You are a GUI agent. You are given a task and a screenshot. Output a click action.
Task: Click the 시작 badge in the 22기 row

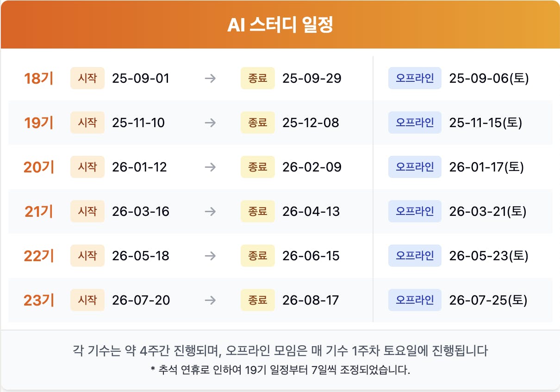tap(87, 256)
